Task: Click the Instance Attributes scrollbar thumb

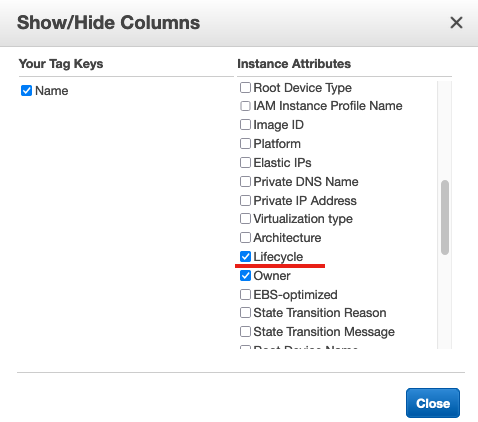Action: point(445,218)
